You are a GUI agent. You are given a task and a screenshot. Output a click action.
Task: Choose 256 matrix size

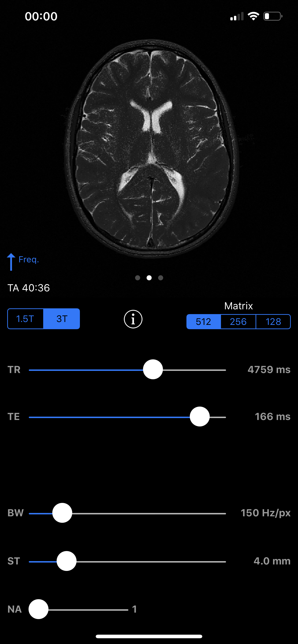238,322
